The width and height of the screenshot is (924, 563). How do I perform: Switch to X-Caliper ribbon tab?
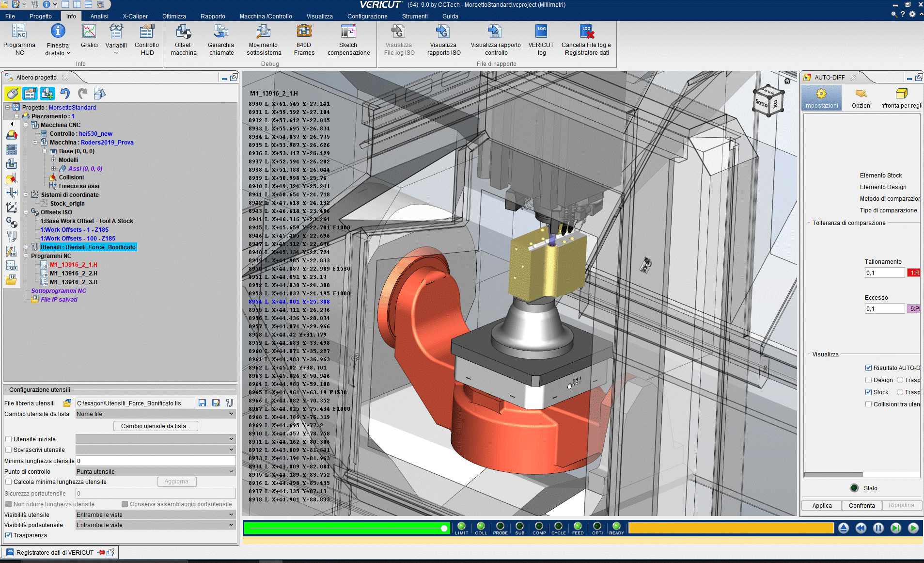[135, 16]
